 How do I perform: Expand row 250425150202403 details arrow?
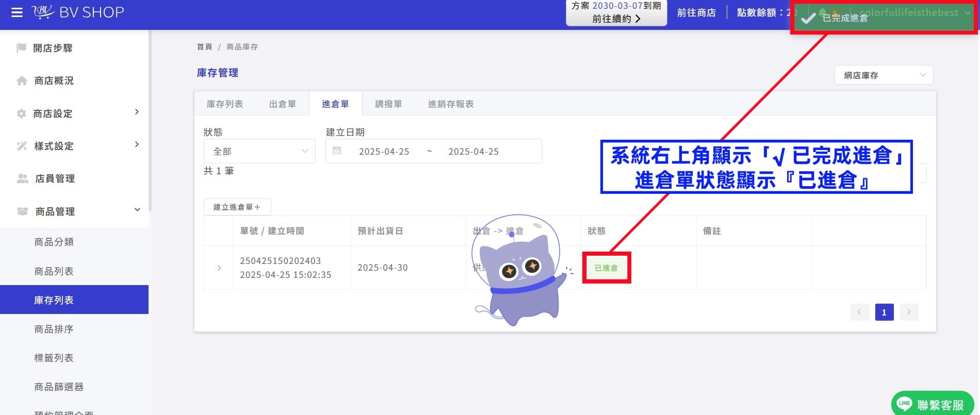point(219,268)
